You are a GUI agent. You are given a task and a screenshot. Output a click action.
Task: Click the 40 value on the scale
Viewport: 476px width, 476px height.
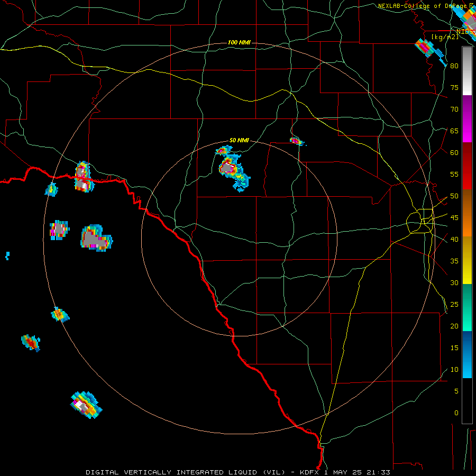454,239
